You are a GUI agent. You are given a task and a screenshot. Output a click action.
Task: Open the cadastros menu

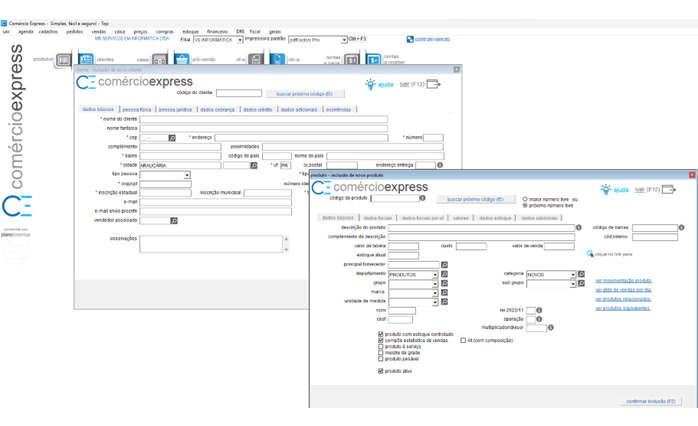click(48, 32)
